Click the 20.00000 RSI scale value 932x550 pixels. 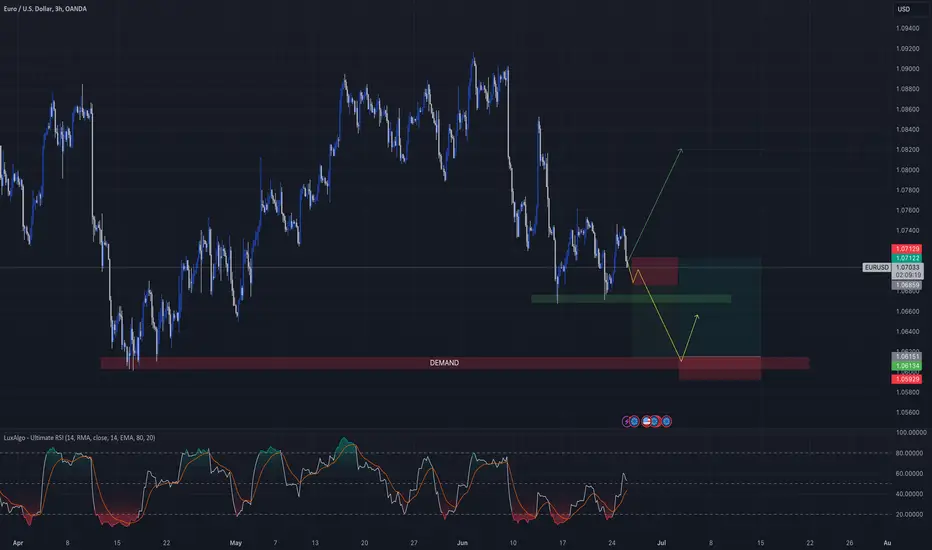(x=910, y=514)
